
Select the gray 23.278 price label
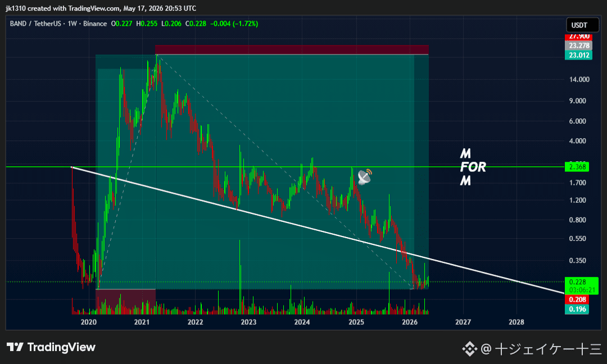coord(578,46)
